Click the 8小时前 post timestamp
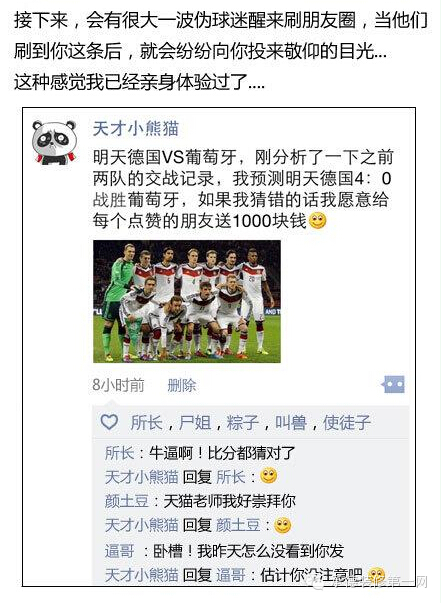The image size is (441, 603). tap(118, 385)
